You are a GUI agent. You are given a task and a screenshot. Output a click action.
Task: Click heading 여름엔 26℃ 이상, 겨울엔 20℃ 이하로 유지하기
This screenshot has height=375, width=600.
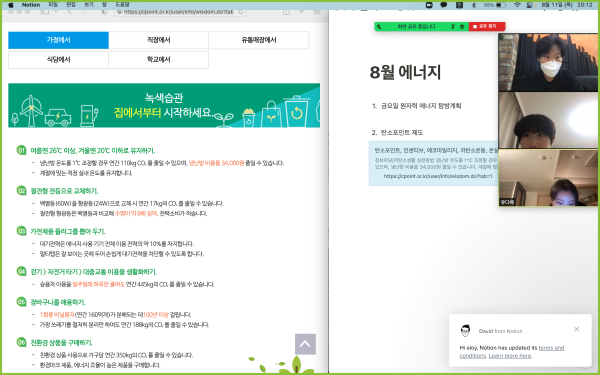pos(93,151)
